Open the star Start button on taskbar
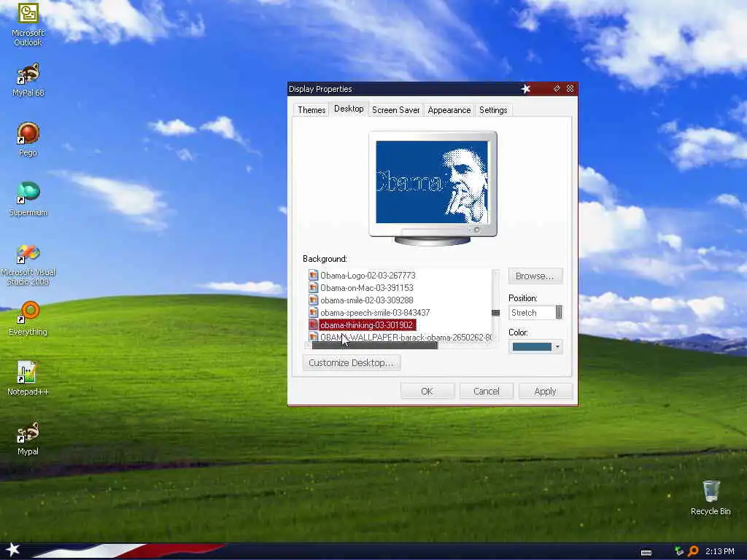This screenshot has height=560, width=747. tap(12, 550)
